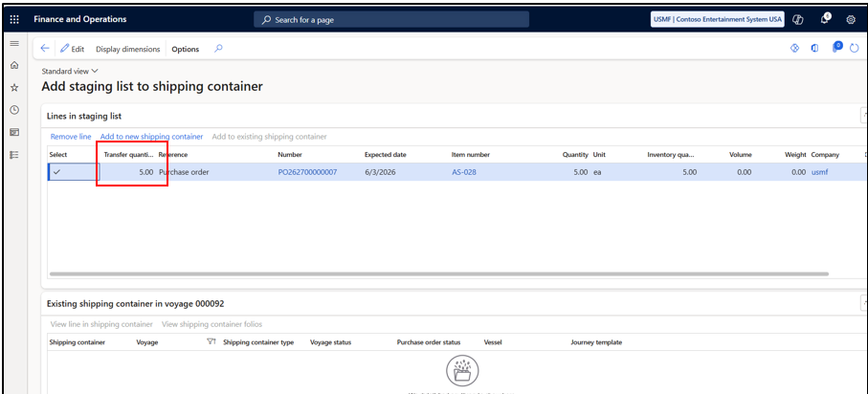The height and width of the screenshot is (394, 868).
Task: Sort by Weight column header
Action: tap(795, 155)
